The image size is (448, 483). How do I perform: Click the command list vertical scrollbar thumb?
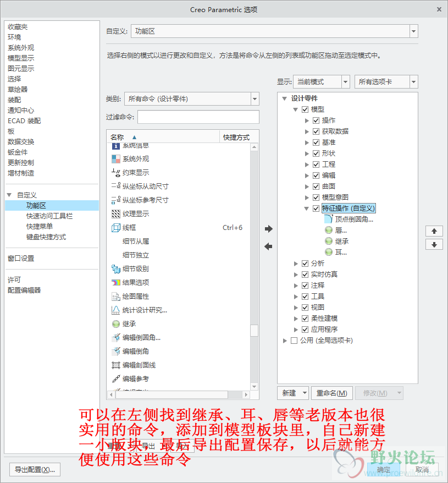pyautogui.click(x=254, y=331)
